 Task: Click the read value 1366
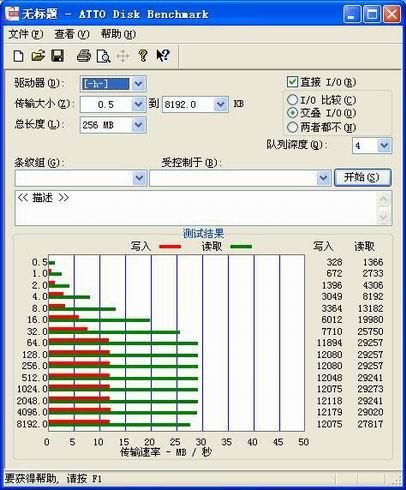pos(373,262)
